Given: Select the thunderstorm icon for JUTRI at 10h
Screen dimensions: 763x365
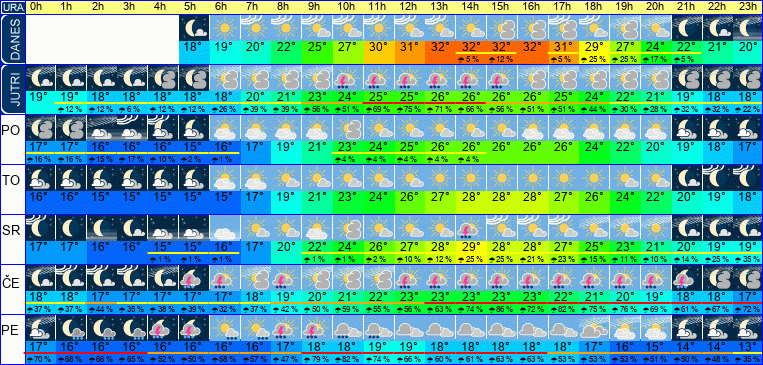Looking at the screenshot, I should [x=347, y=77].
